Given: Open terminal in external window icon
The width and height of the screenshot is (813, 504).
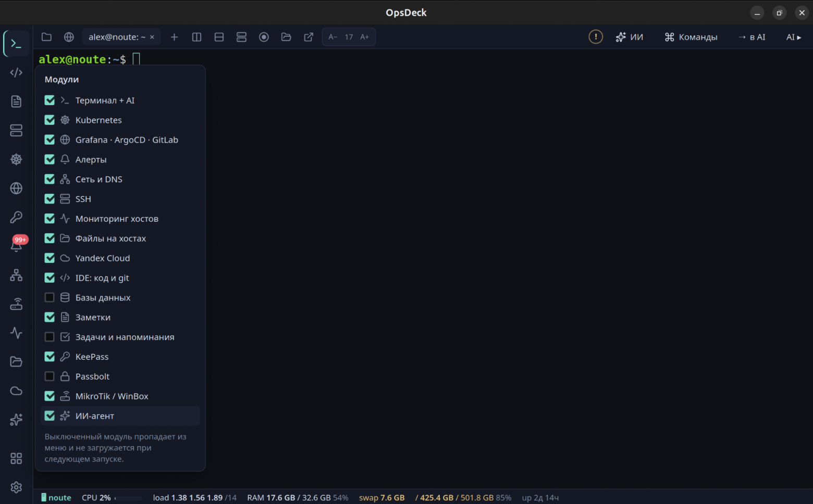Looking at the screenshot, I should (309, 37).
